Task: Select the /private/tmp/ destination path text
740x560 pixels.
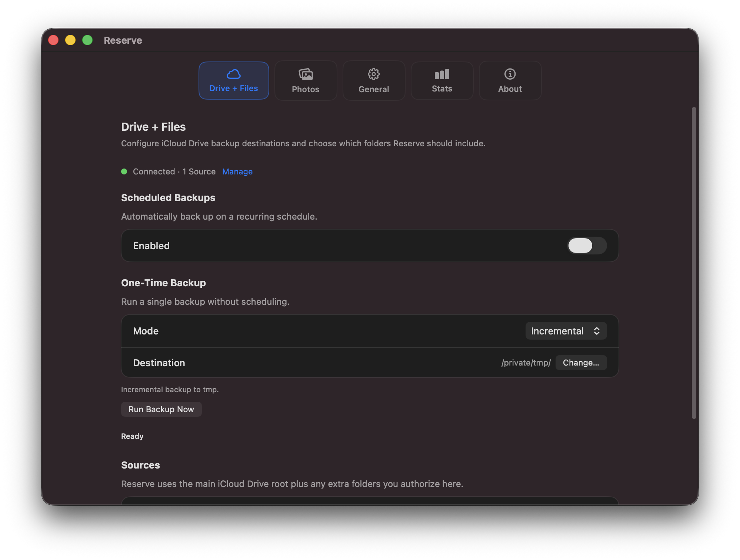Action: 526,363
